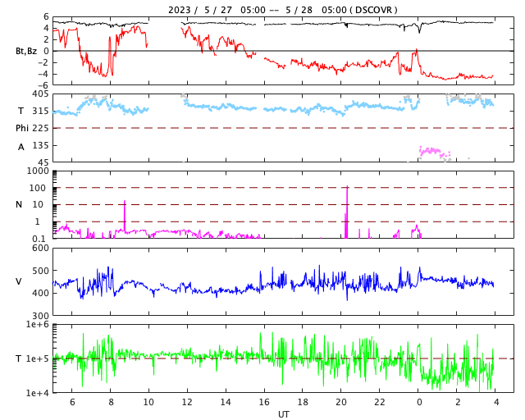Click the 1e+6 temperature axis tick
This screenshot has width=525, height=420.
(37, 325)
